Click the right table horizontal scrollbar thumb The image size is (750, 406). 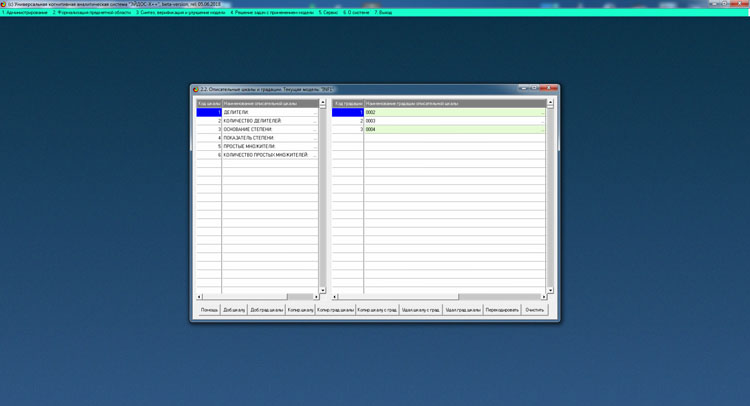(500, 297)
